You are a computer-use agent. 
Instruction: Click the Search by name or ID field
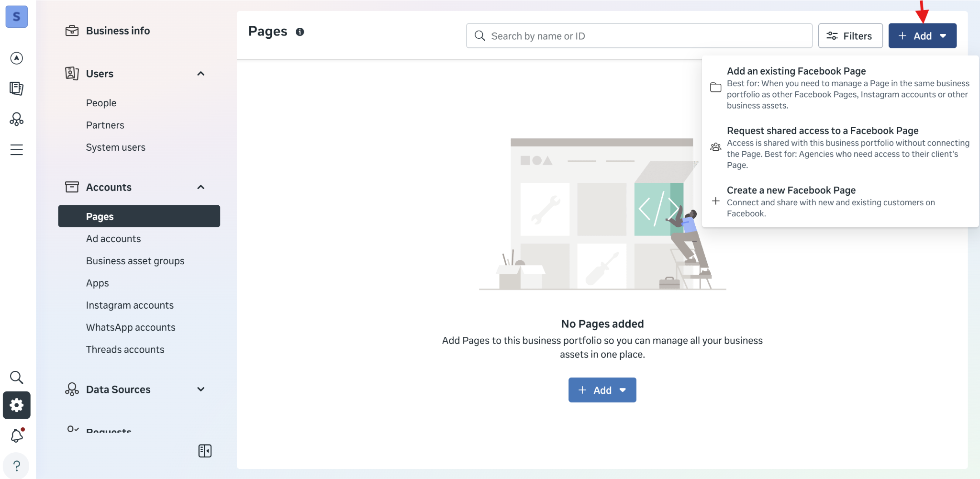pos(639,36)
